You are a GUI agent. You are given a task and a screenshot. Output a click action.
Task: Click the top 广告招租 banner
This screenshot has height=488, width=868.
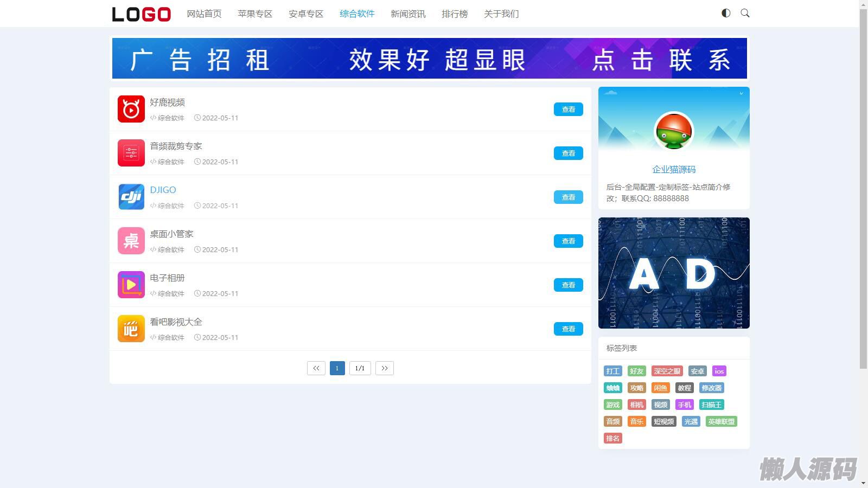[429, 59]
